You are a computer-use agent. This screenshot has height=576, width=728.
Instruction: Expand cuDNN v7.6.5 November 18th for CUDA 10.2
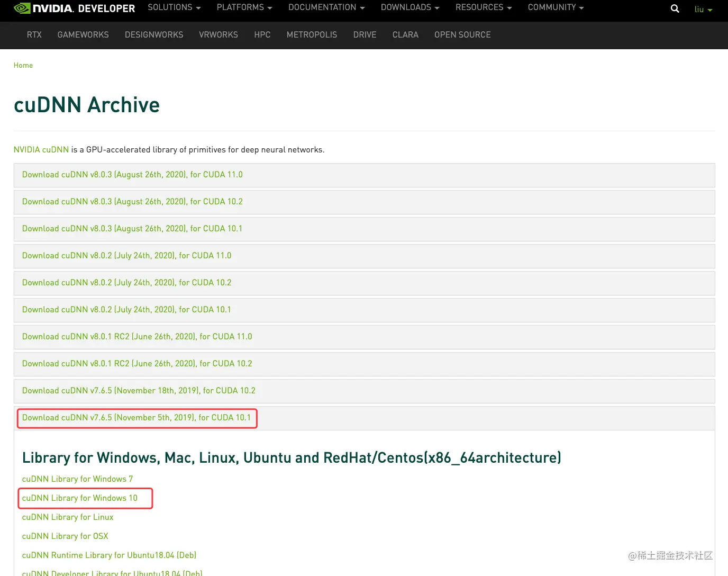364,391
